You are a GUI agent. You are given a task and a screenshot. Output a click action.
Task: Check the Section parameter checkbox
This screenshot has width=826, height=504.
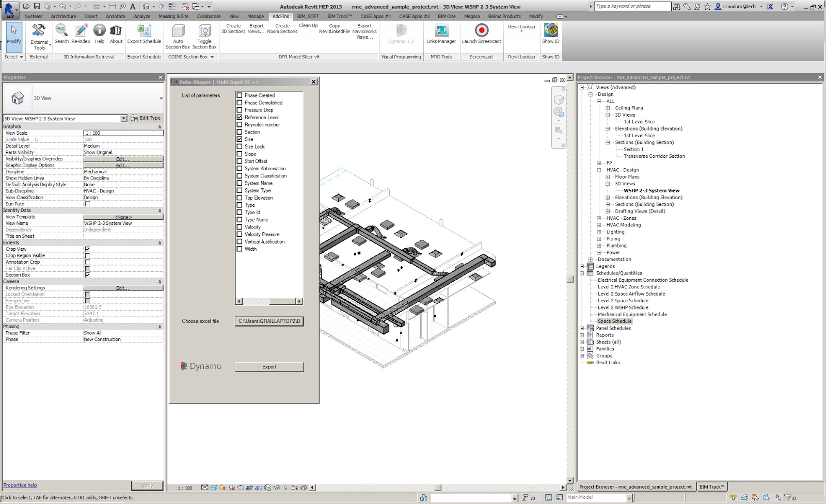[x=239, y=132]
